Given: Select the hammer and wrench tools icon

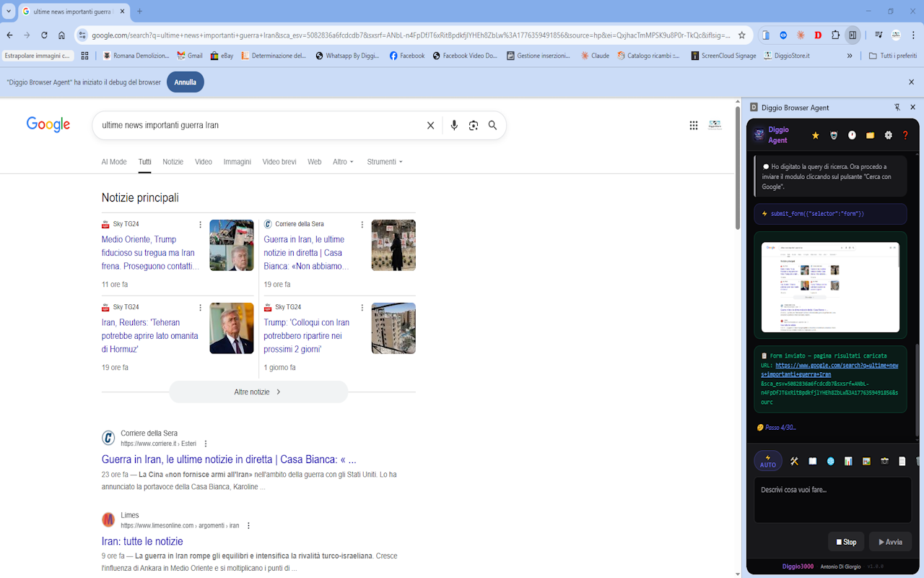Looking at the screenshot, I should tap(794, 461).
